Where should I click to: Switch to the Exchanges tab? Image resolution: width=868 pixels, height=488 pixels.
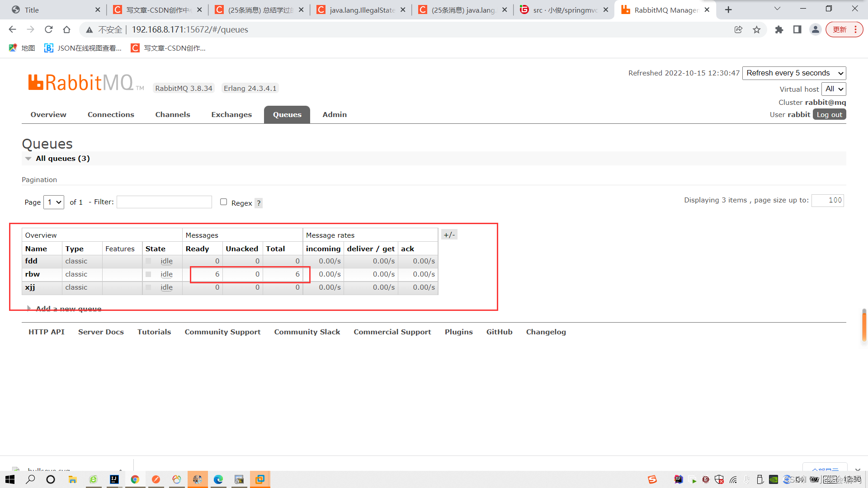coord(231,115)
